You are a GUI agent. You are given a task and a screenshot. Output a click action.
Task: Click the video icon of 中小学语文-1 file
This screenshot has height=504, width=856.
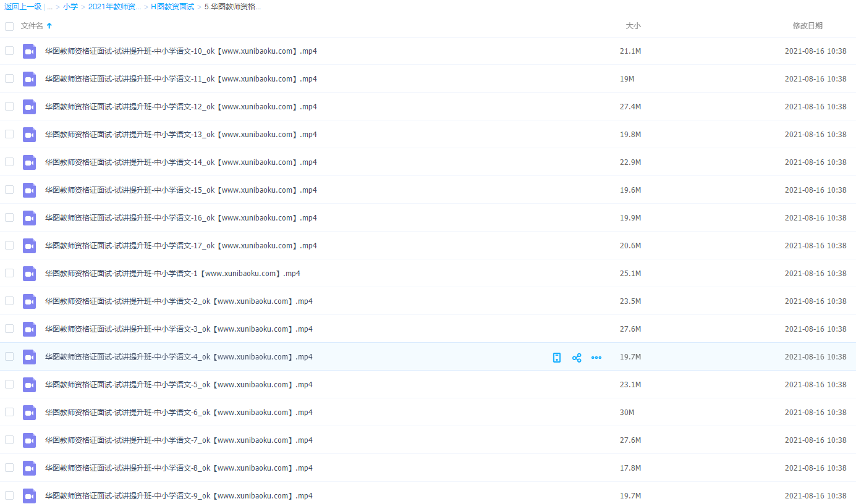tap(29, 274)
